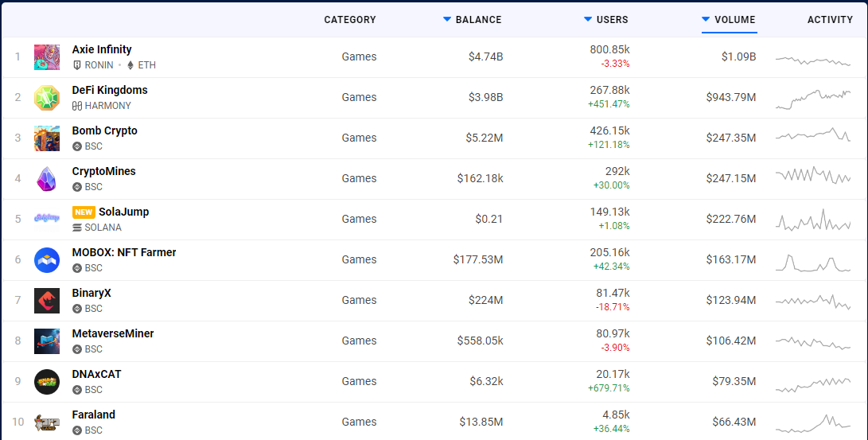Click the ACTIVITY column header
This screenshot has width=868, height=440.
point(830,19)
